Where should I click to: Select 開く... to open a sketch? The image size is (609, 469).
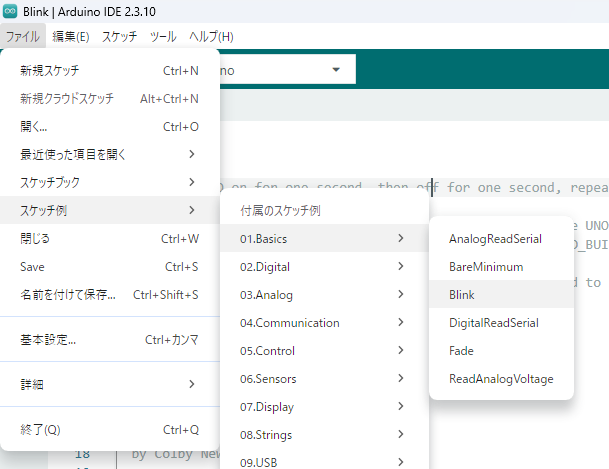click(110, 127)
